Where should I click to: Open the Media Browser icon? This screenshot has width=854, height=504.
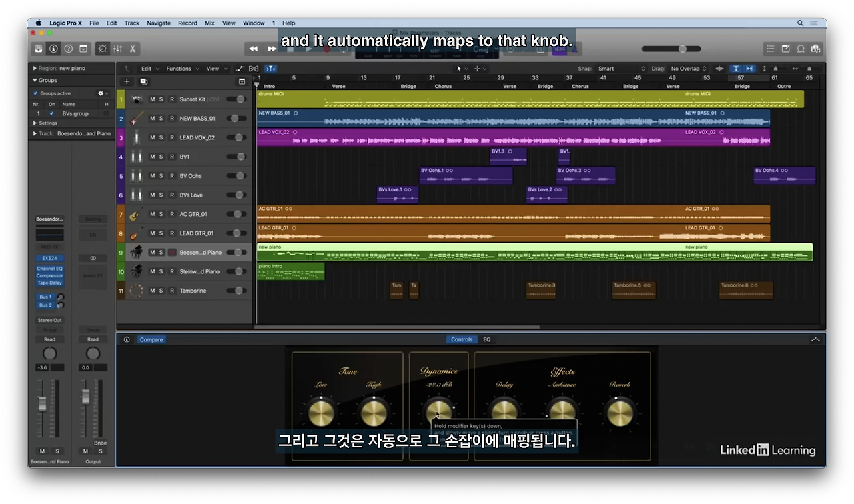815,49
